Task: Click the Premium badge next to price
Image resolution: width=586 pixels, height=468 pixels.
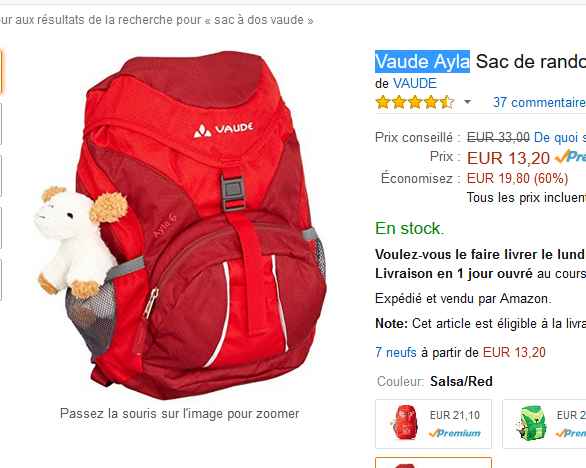Action: 570,156
